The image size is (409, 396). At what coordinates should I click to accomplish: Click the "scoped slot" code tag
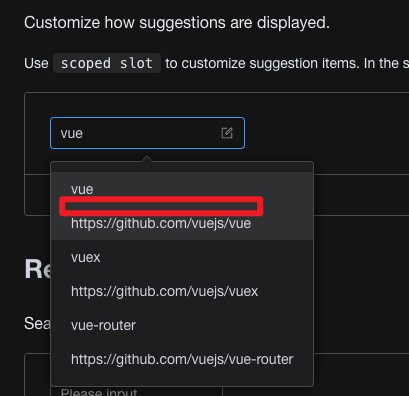(107, 63)
